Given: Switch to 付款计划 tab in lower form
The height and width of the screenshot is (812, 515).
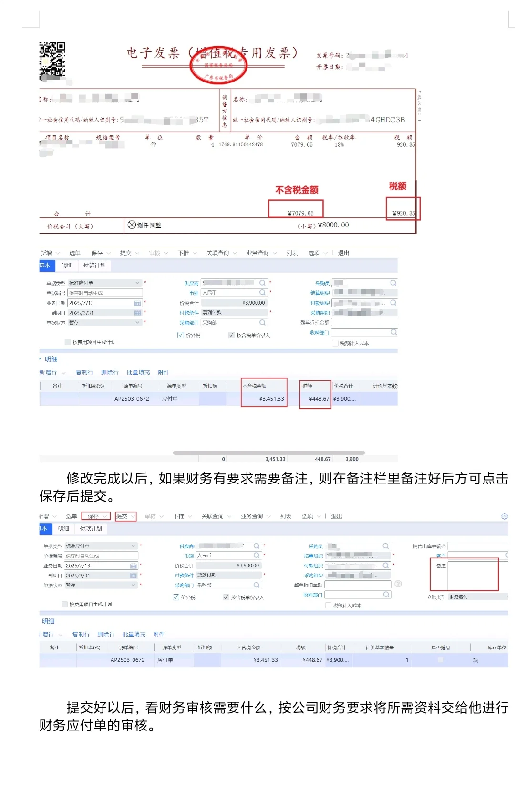Looking at the screenshot, I should tap(91, 529).
